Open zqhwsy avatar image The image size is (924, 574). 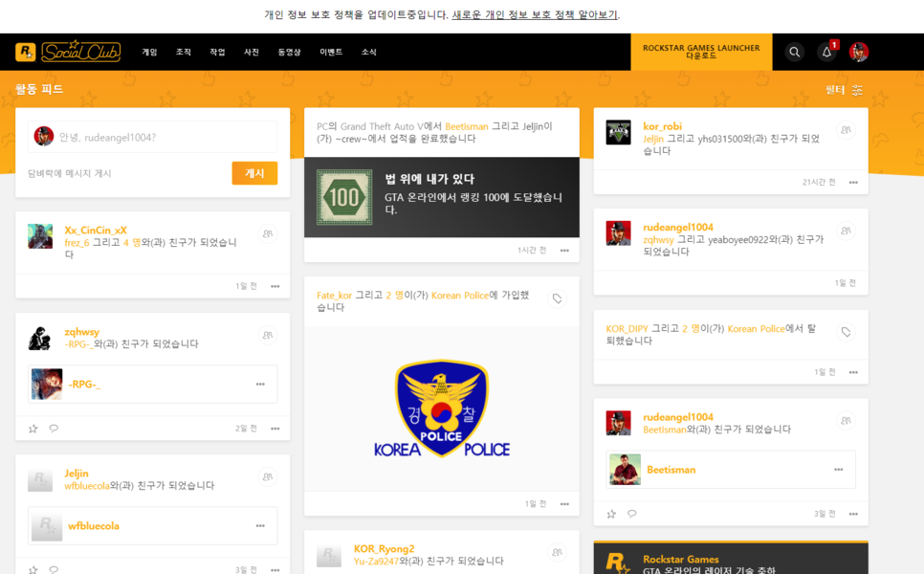pyautogui.click(x=40, y=338)
